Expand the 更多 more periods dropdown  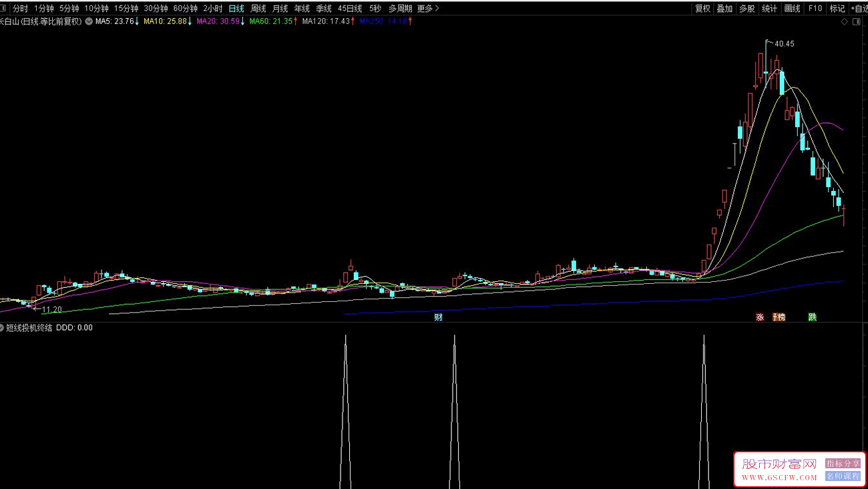(428, 9)
